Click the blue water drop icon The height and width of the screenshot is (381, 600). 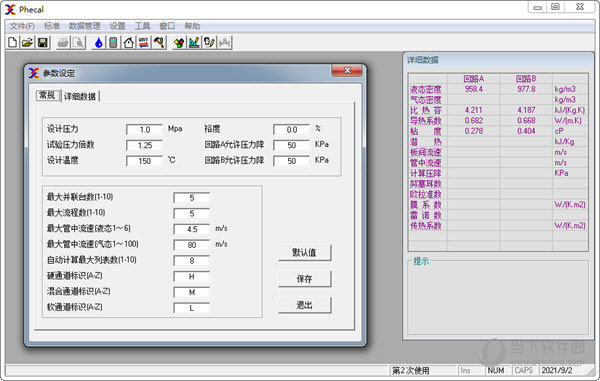pos(99,42)
